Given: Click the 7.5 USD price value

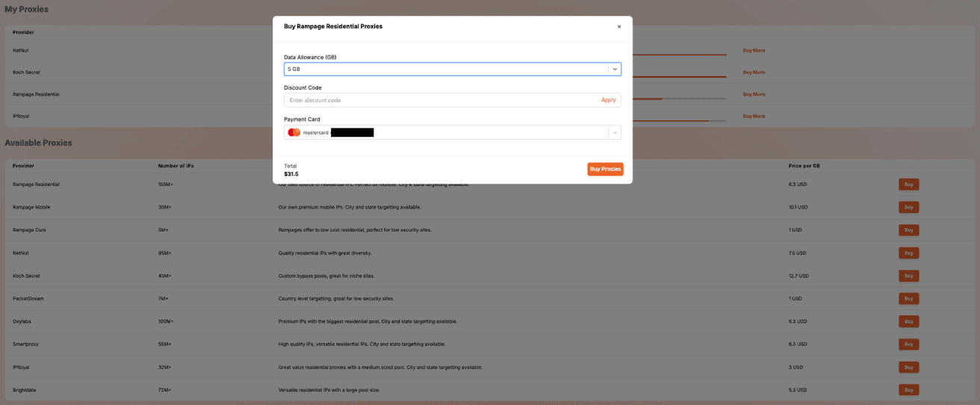Looking at the screenshot, I should [x=797, y=253].
